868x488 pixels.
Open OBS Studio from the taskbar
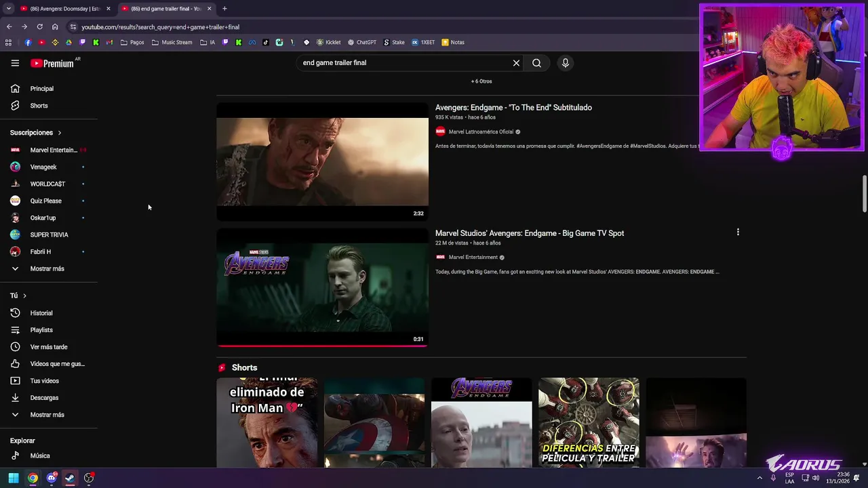point(89,478)
